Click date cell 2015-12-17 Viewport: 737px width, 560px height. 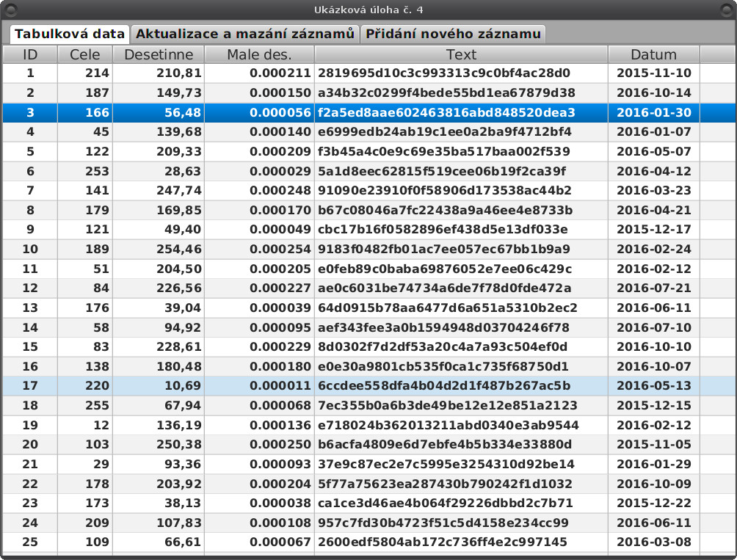[654, 229]
